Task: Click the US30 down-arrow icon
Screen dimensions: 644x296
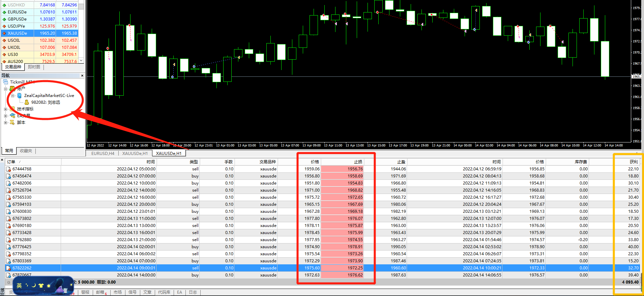Action: [x=4, y=55]
